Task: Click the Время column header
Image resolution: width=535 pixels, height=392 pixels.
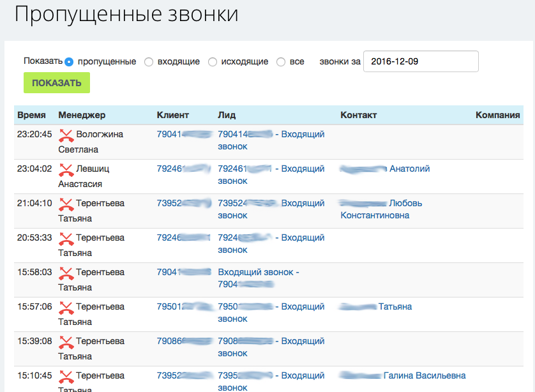Action: (31, 115)
